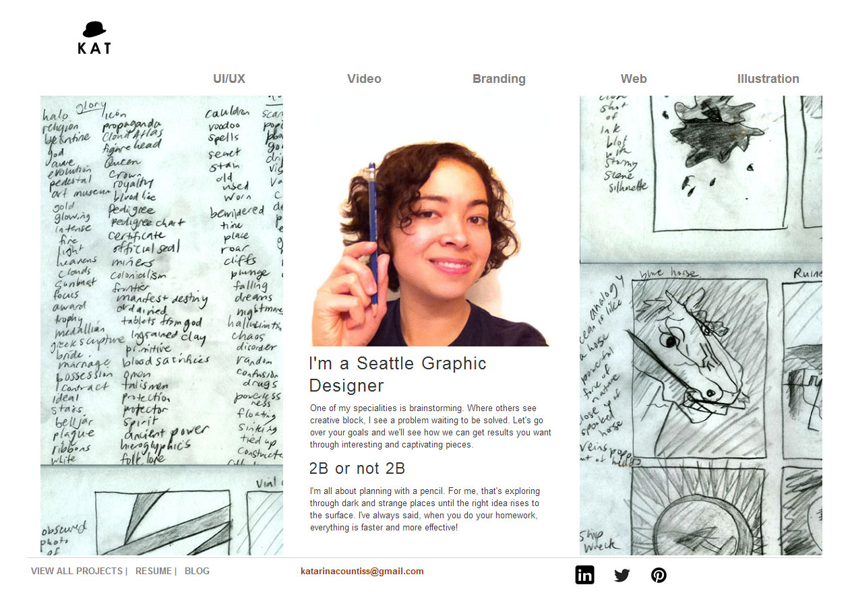Open the Web navigation item
This screenshot has height=616, width=852.
coord(634,79)
